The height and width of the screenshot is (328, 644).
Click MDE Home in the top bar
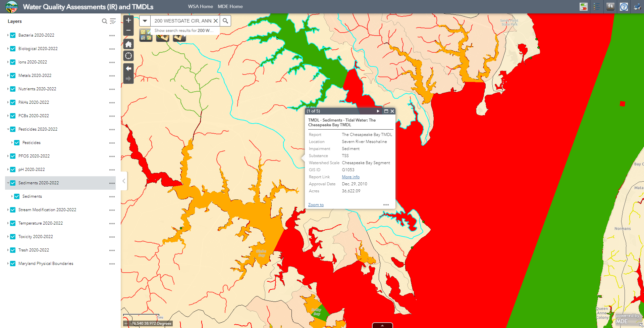pyautogui.click(x=230, y=6)
